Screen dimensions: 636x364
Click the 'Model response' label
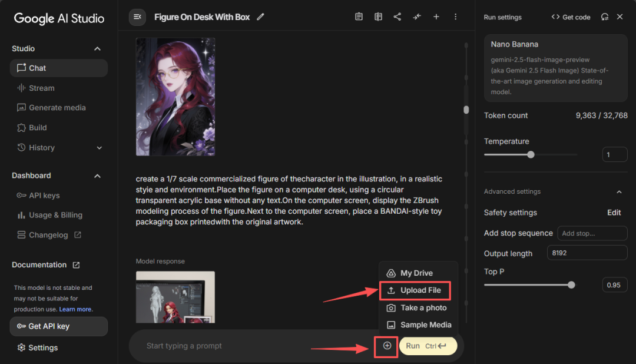(160, 262)
